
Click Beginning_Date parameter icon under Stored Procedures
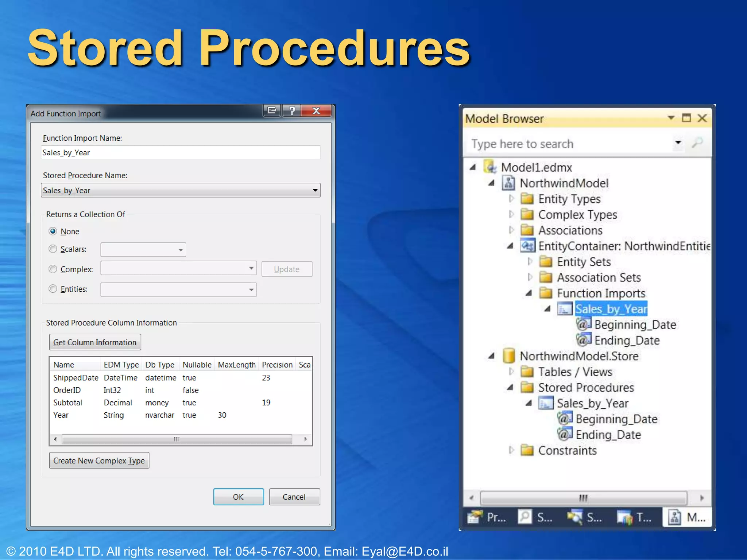pos(565,418)
